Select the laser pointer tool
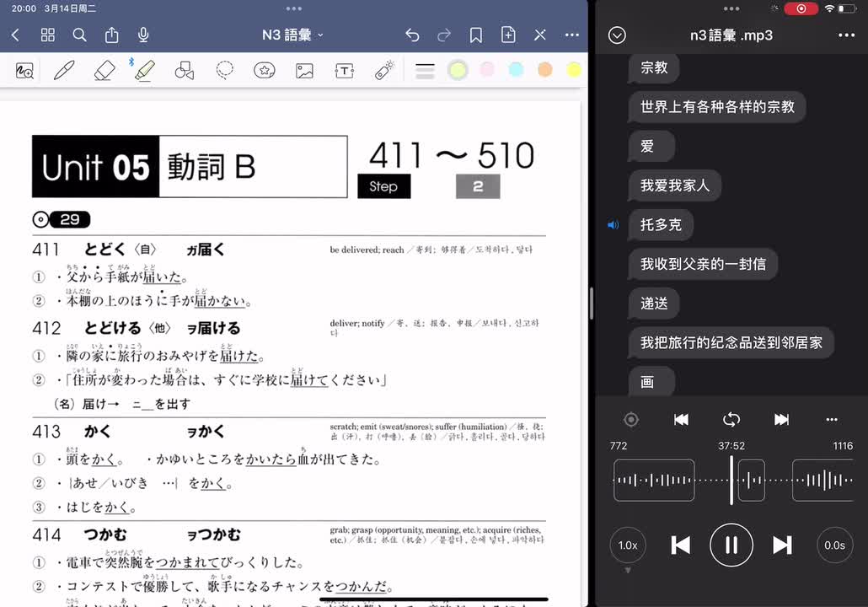 coord(384,70)
